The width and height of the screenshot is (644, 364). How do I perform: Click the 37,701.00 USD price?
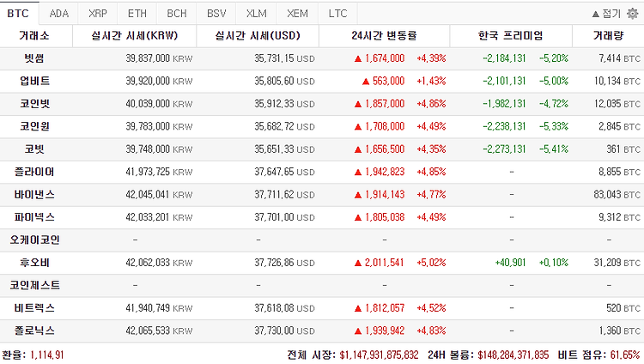[x=284, y=217]
